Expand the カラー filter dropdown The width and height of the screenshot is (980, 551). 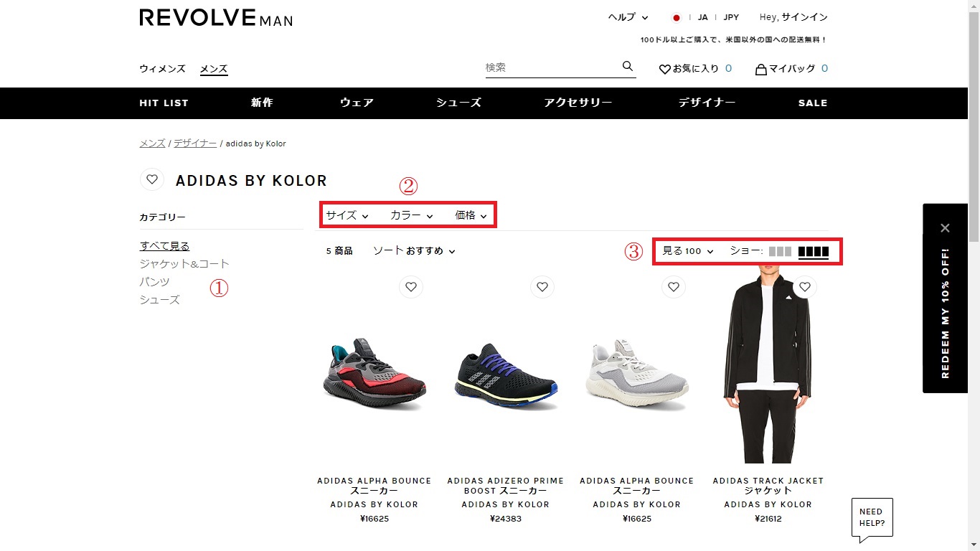tap(412, 215)
